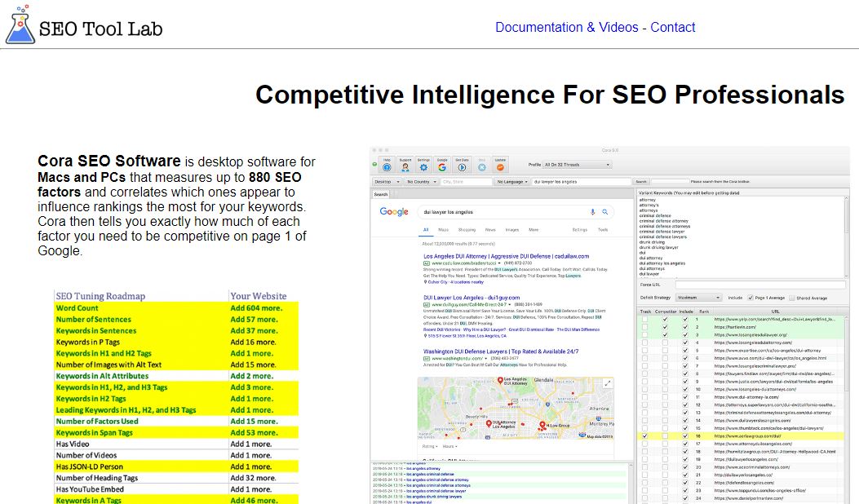Follow the Contact link in header
This screenshot has height=504, width=859.
click(673, 27)
